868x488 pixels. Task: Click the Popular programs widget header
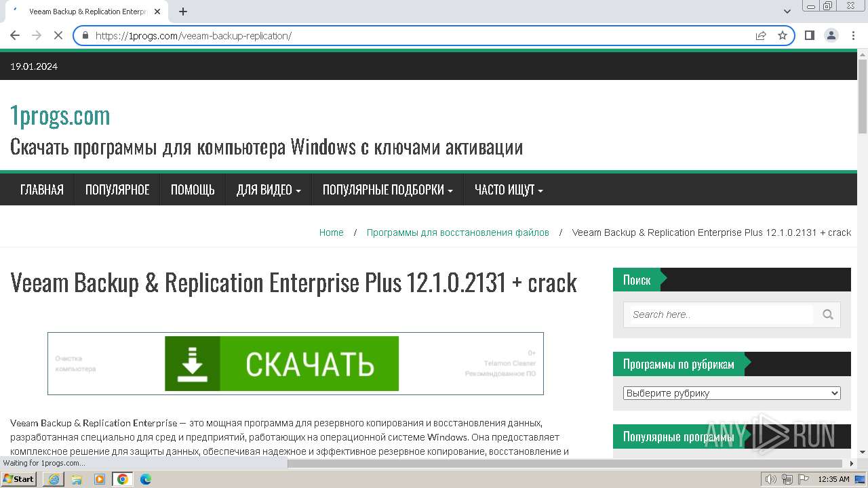732,436
